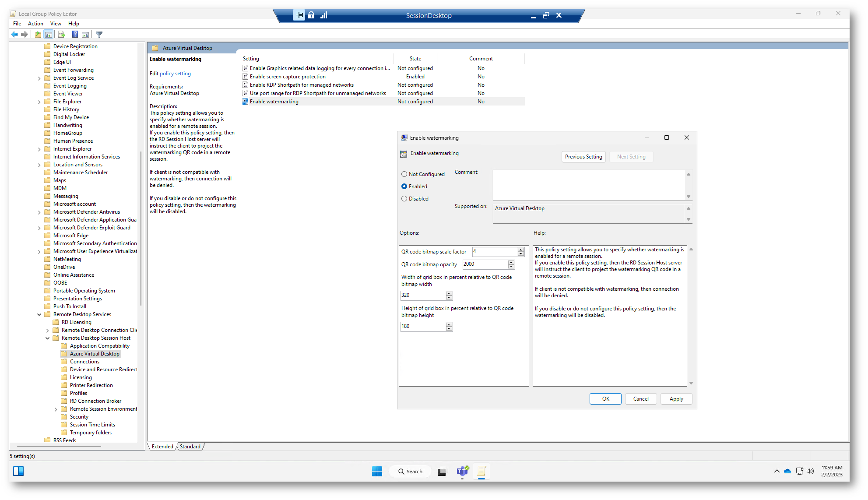The image size is (868, 500).
Task: Click the Comment box scroll up arrow
Action: (689, 174)
